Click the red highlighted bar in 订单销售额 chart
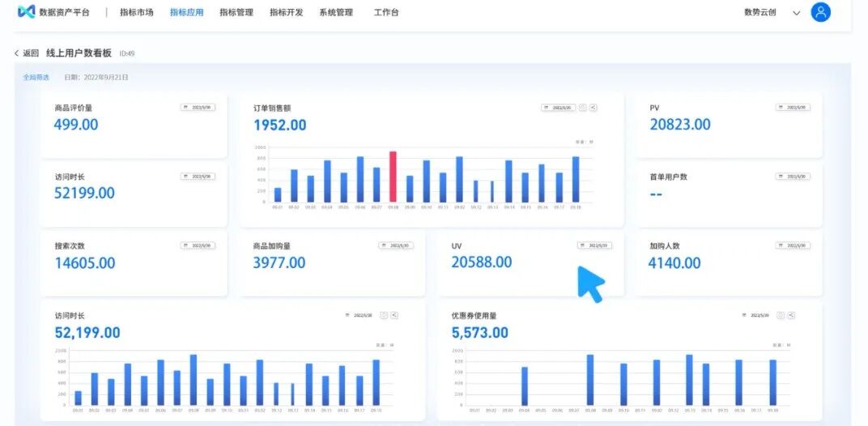 click(393, 177)
